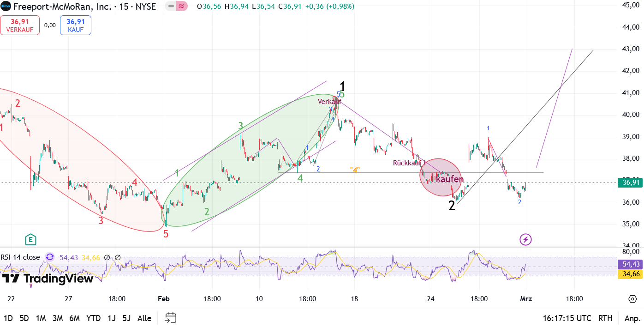Click the 43,00 price axis label
This screenshot has width=644, height=328.
coord(630,49)
